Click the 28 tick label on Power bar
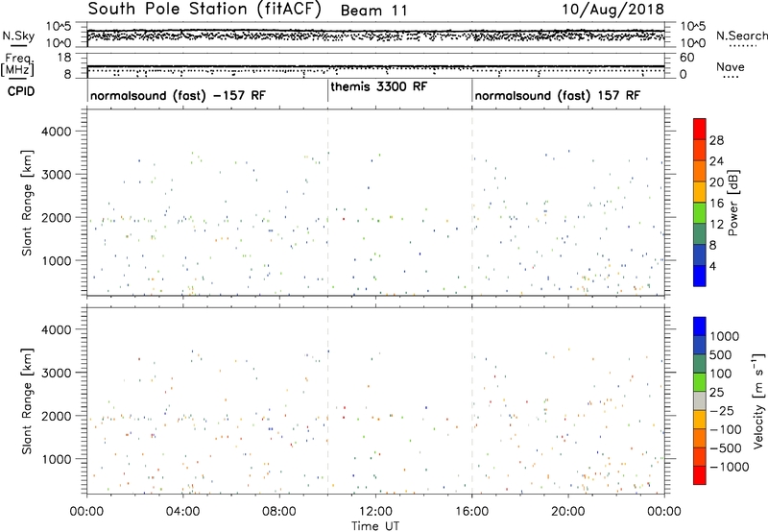This screenshot has width=768, height=532. pos(716,140)
